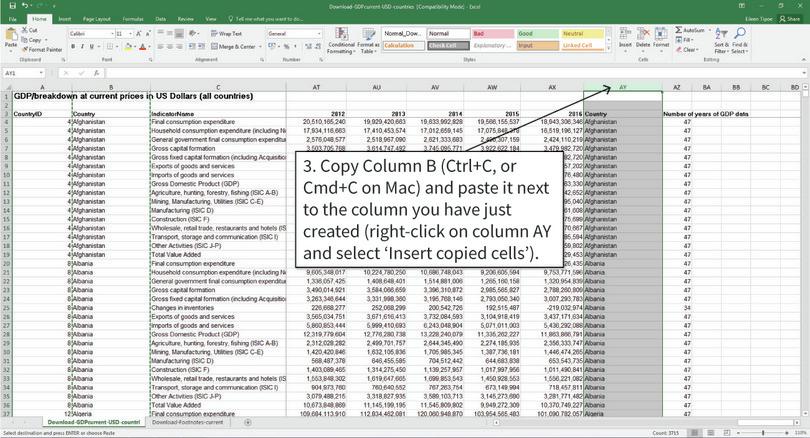810x438 pixels.
Task: Toggle Merge & Center
Action: click(233, 46)
